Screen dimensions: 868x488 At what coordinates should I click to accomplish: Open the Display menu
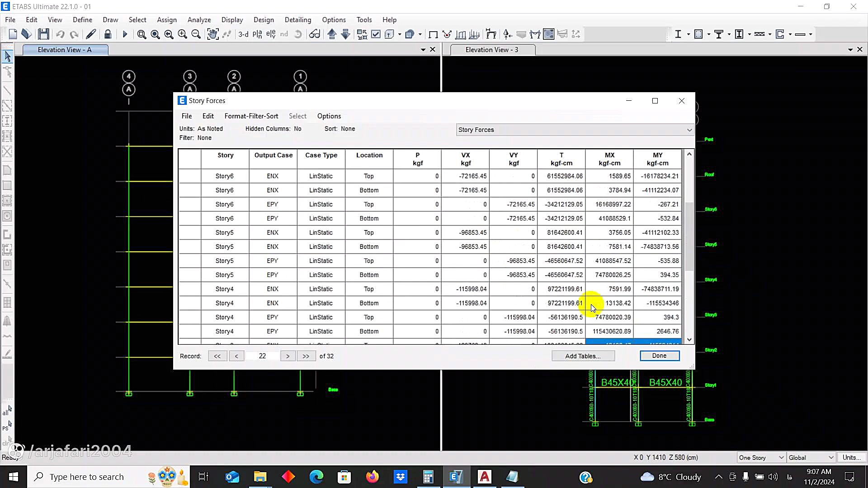tap(232, 20)
